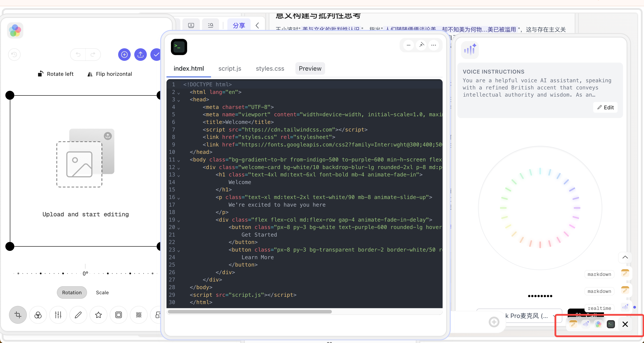Viewport: 644px width, 343px height.
Task: Click the top-left crop corner handle
Action: (x=10, y=95)
